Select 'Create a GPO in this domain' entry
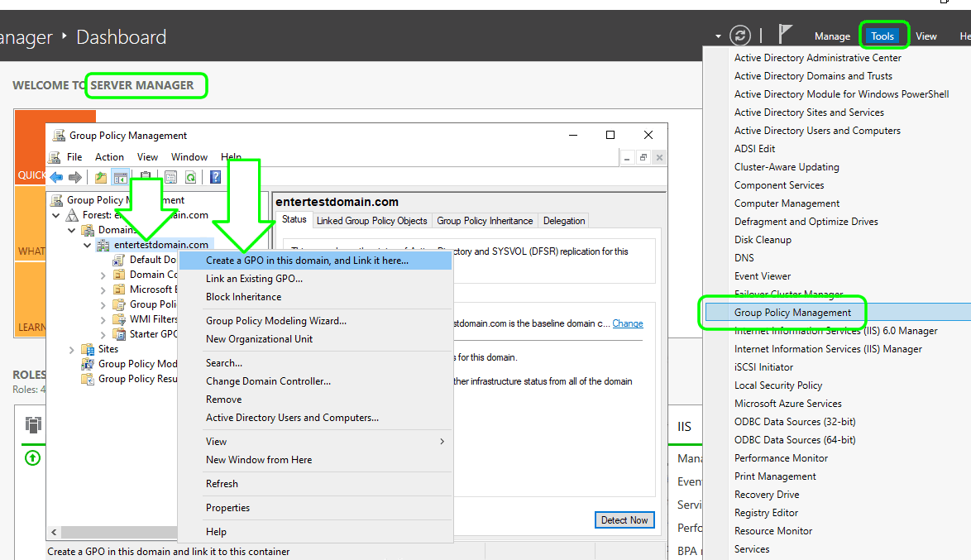Screen dimensions: 971x560 pyautogui.click(x=307, y=261)
